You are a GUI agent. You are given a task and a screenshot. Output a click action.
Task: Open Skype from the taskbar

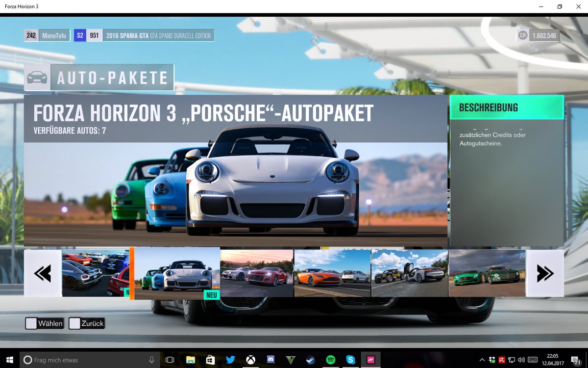pyautogui.click(x=351, y=360)
